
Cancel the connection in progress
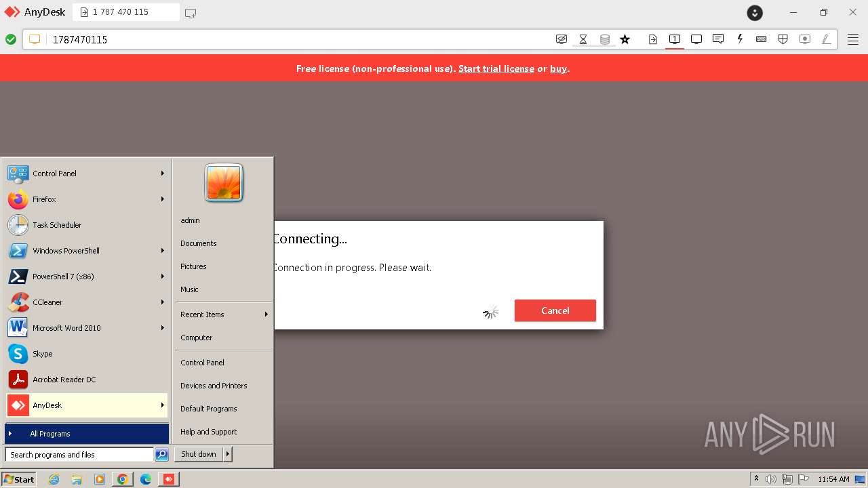coord(555,310)
